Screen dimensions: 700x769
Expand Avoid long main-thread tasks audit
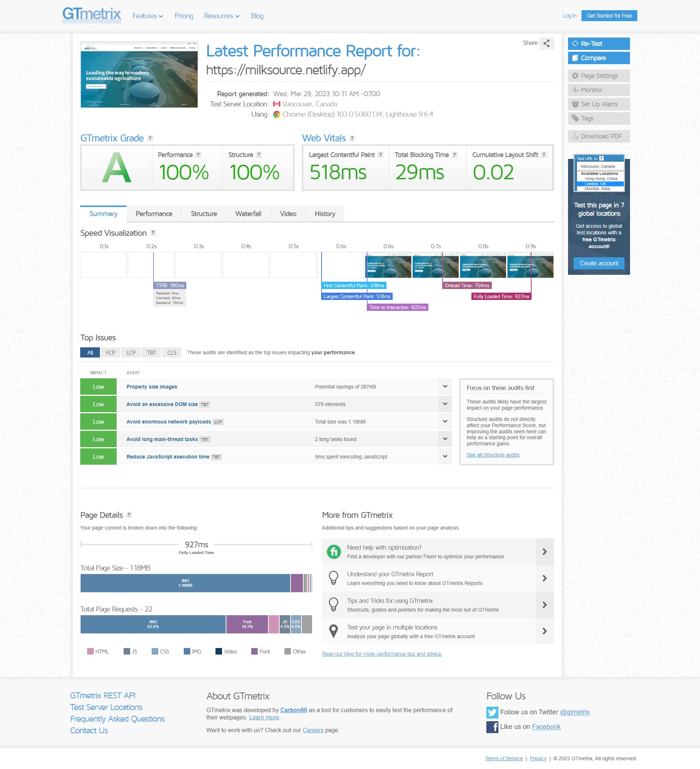tap(445, 439)
